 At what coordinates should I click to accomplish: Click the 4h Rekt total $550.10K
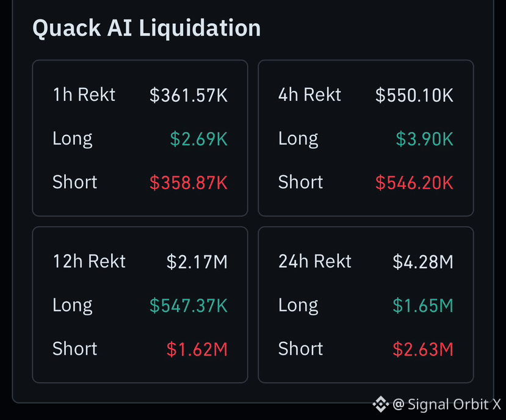point(414,95)
